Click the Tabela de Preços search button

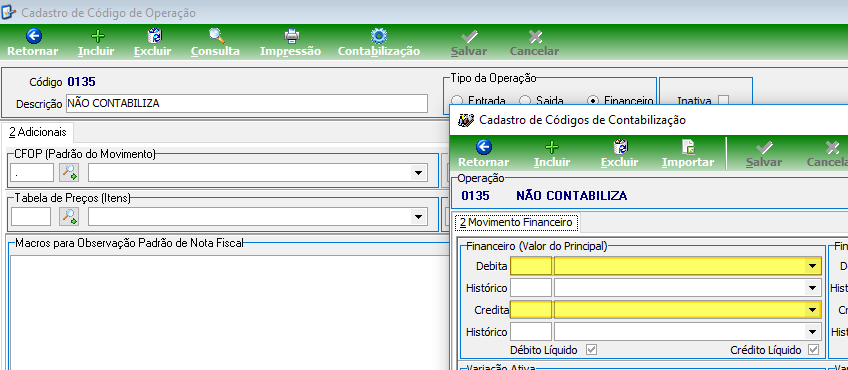69,216
